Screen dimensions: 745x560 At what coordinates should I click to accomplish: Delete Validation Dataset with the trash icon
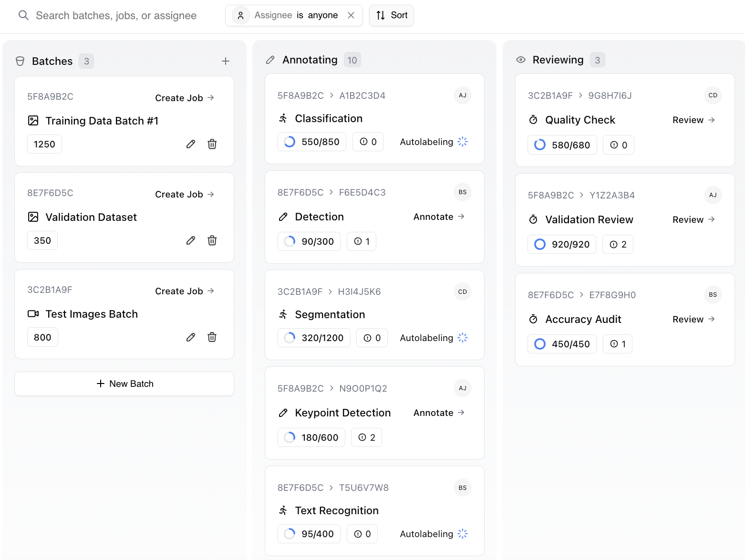[212, 240]
